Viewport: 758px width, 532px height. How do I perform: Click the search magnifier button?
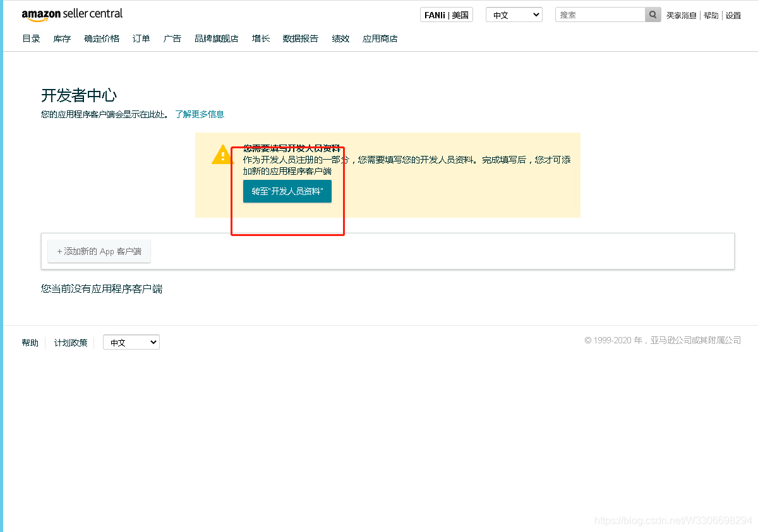653,15
